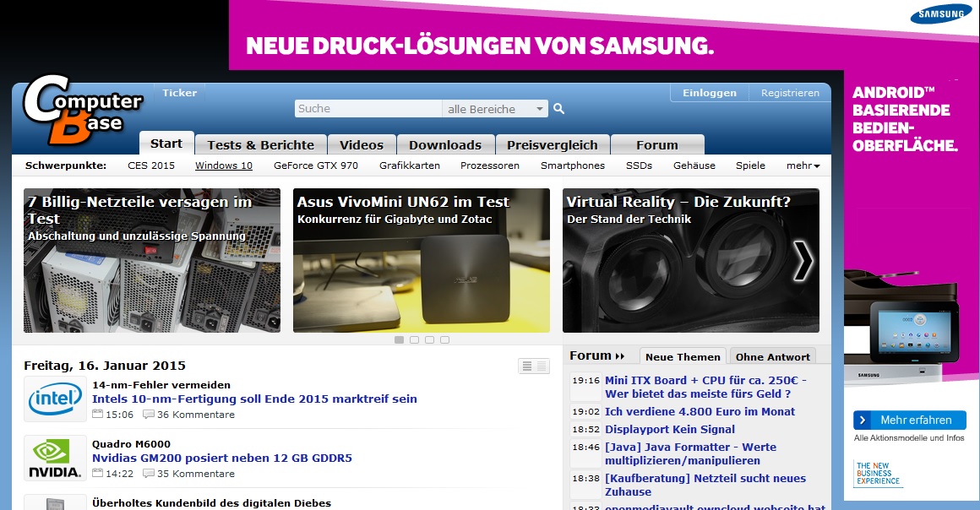
Task: Open Gehäuse topic link
Action: (694, 165)
